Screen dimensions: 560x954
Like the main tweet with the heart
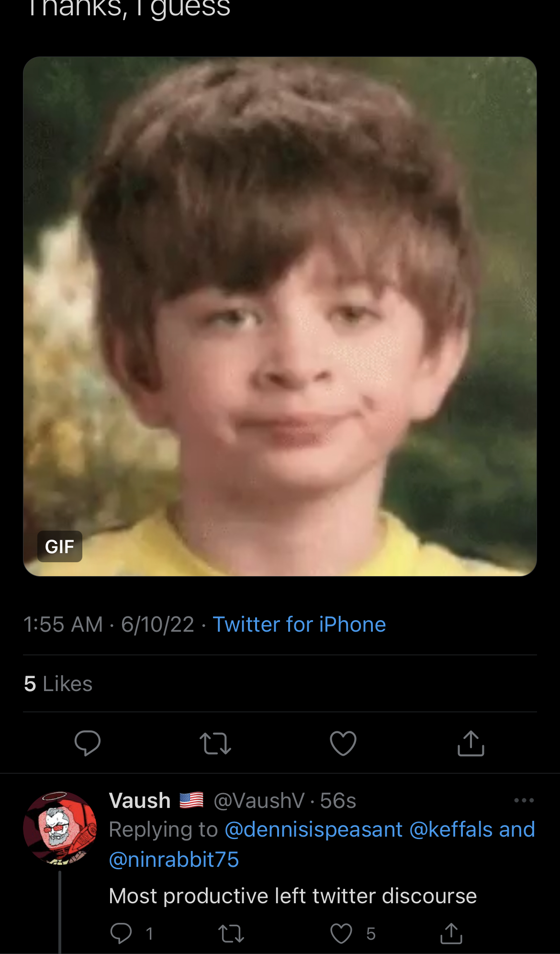click(343, 743)
